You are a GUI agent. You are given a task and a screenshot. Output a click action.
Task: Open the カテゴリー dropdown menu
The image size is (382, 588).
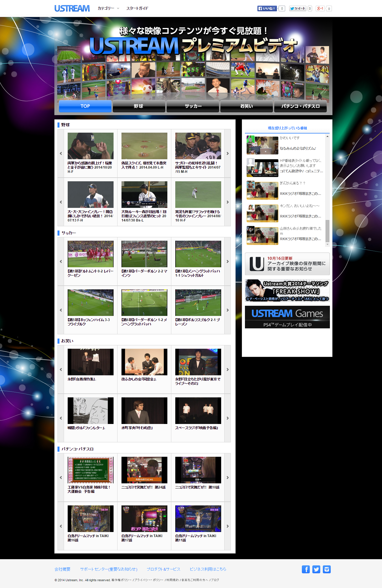pos(108,8)
